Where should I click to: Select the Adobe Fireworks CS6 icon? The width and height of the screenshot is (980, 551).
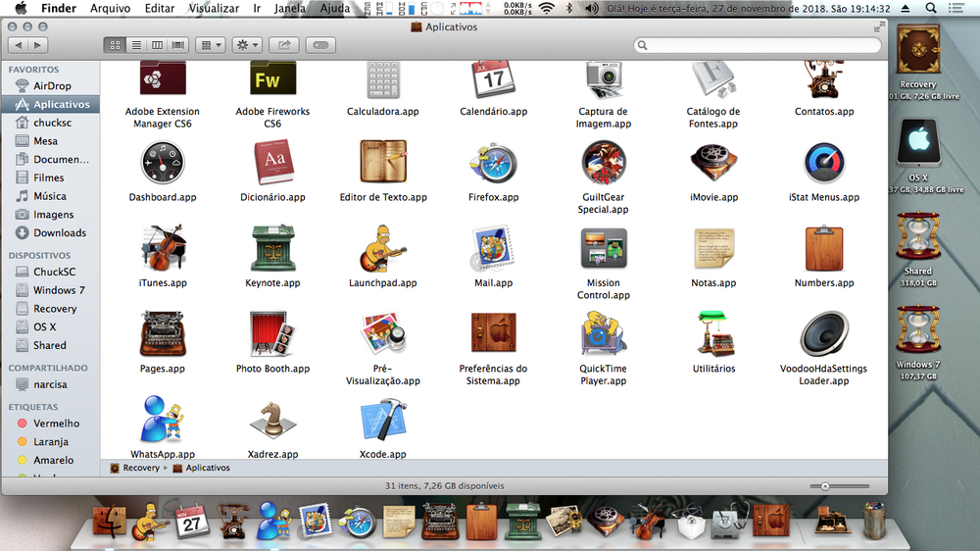(272, 78)
